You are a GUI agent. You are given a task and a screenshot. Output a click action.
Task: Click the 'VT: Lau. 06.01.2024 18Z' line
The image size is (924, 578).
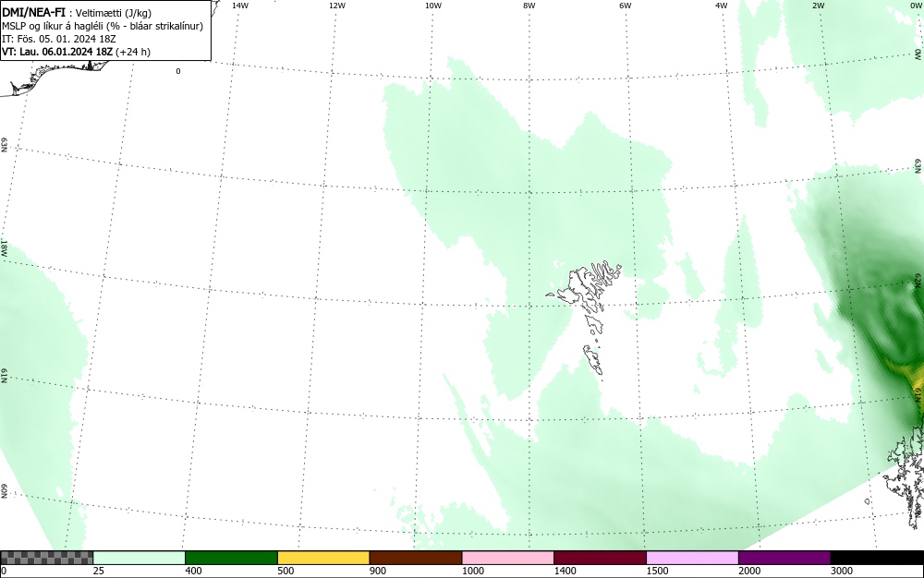(58, 52)
